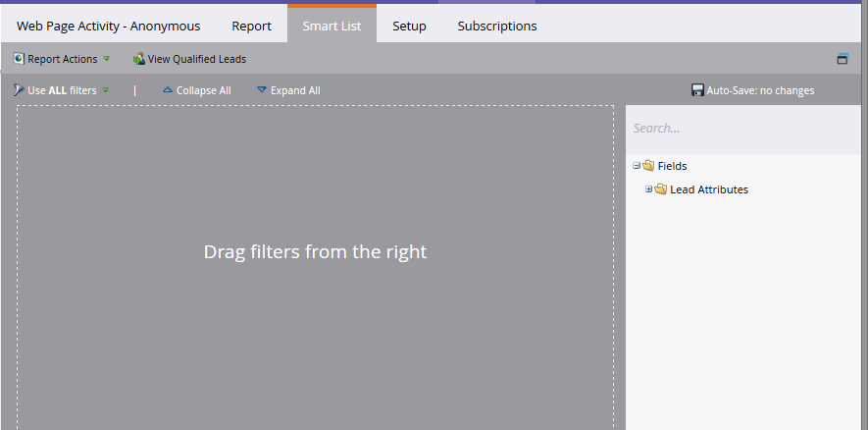Switch to the Report tab

[x=251, y=26]
